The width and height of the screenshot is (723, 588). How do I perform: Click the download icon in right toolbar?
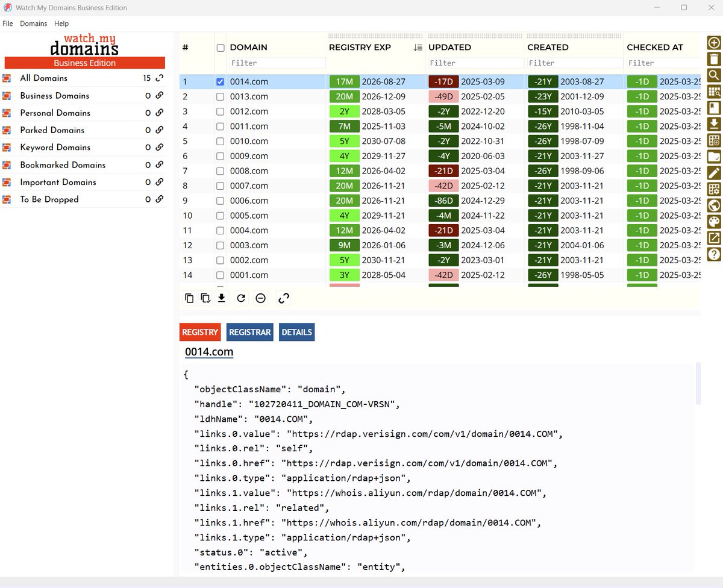click(x=714, y=124)
